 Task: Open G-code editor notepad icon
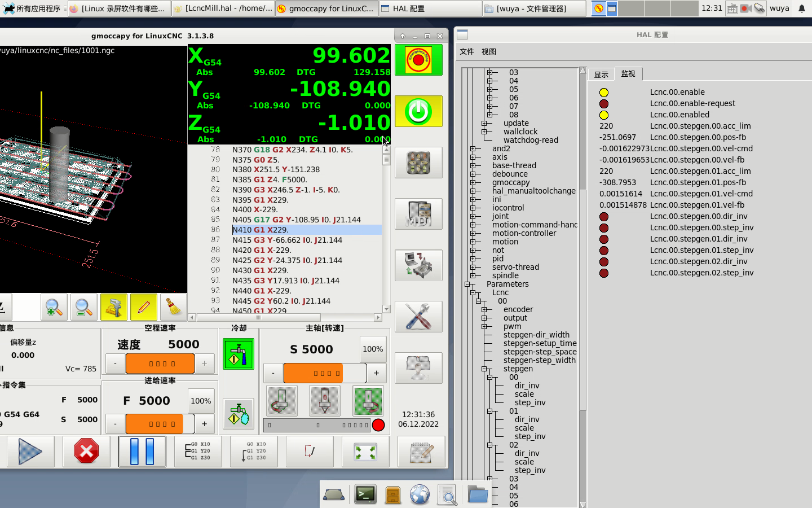[421, 452]
